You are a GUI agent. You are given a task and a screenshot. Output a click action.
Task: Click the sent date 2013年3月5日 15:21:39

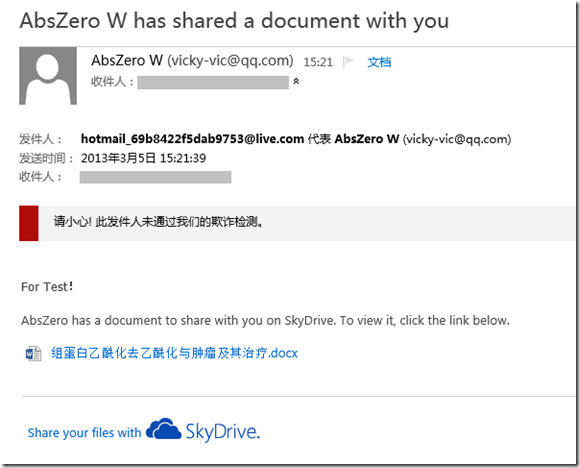[x=144, y=158]
